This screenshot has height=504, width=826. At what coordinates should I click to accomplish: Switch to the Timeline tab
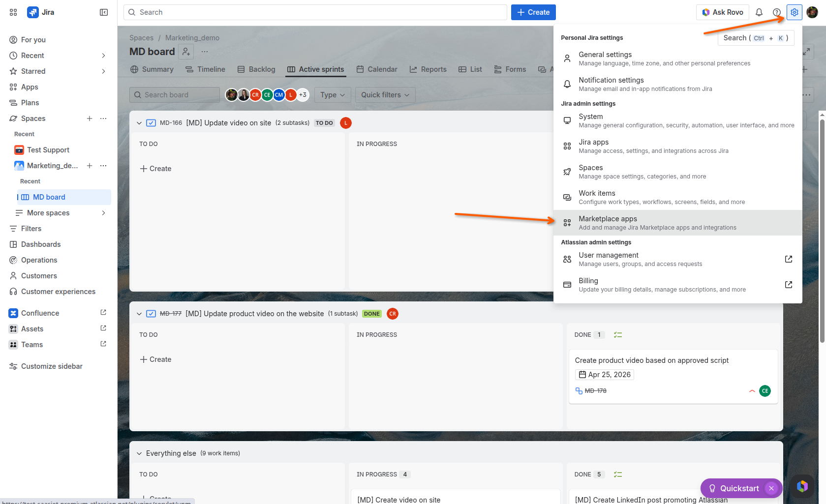tap(206, 69)
